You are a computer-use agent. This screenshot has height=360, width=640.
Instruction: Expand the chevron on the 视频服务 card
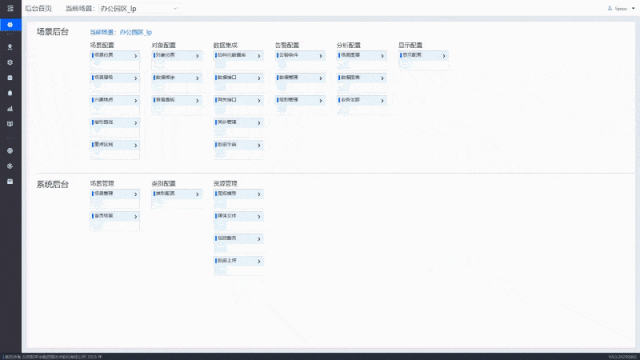(259, 239)
